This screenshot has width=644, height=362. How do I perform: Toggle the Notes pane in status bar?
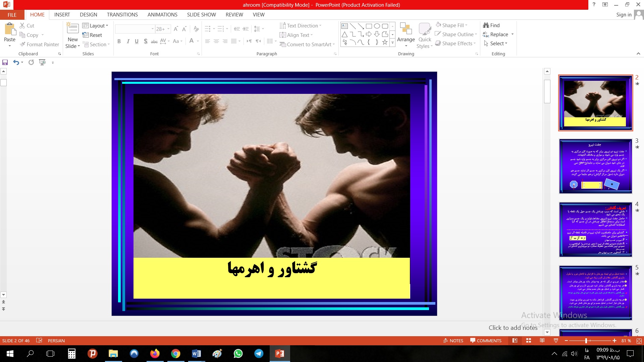click(453, 341)
